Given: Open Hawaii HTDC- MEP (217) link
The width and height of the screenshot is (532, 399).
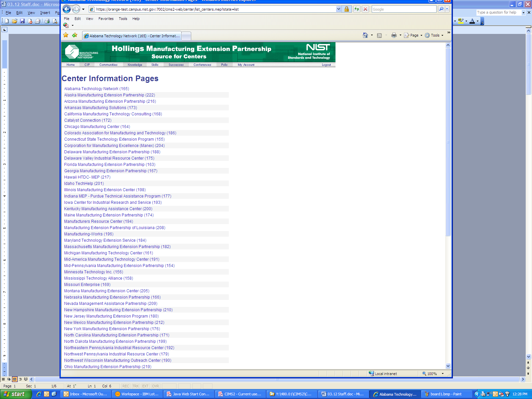Looking at the screenshot, I should [x=87, y=177].
